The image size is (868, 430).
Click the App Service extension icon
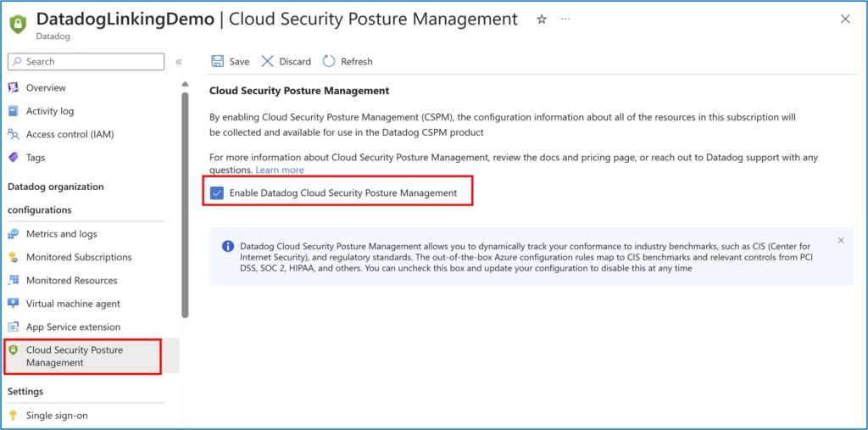14,327
